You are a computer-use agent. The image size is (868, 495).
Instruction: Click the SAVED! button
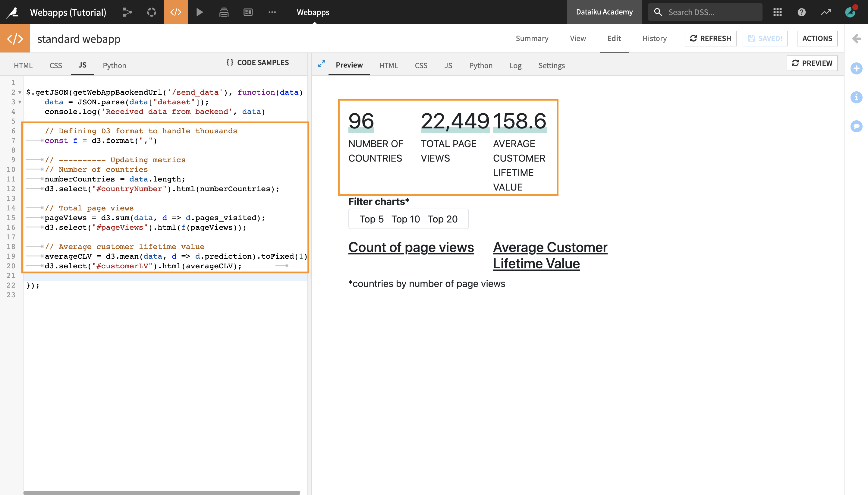[765, 38]
